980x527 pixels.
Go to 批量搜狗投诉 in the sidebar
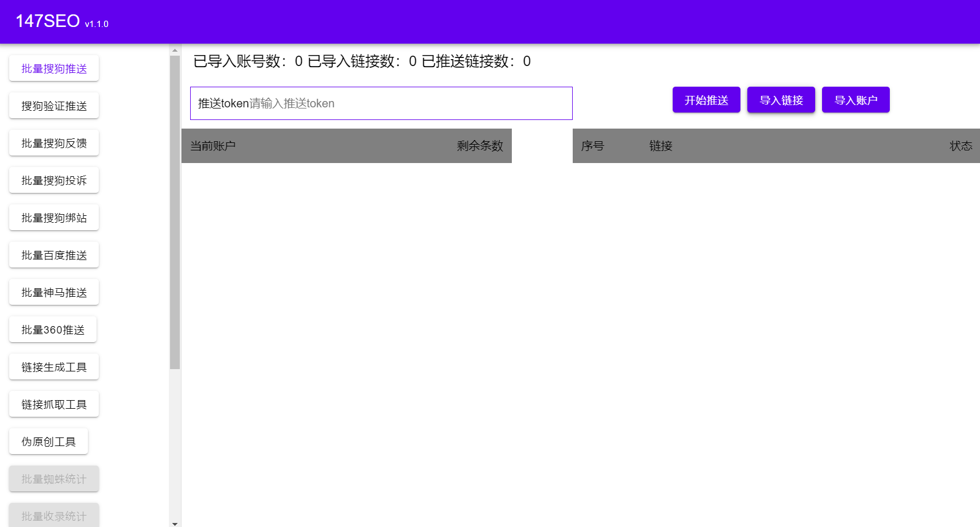point(54,180)
